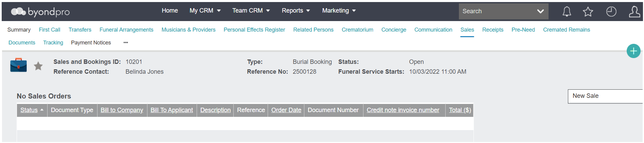This screenshot has width=644, height=143.
Task: Open the Receipts tab
Action: [x=493, y=30]
